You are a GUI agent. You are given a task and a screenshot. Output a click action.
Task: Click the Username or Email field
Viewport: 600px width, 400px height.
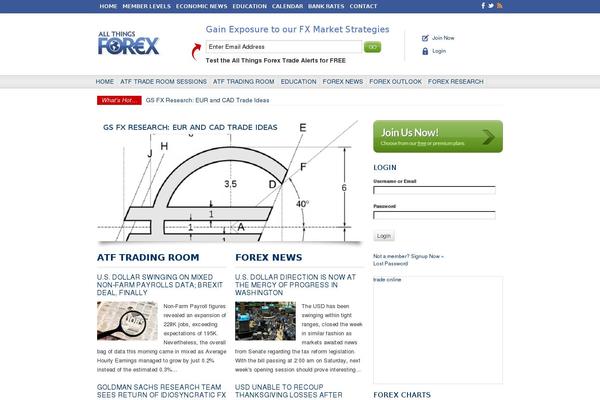[x=434, y=190]
